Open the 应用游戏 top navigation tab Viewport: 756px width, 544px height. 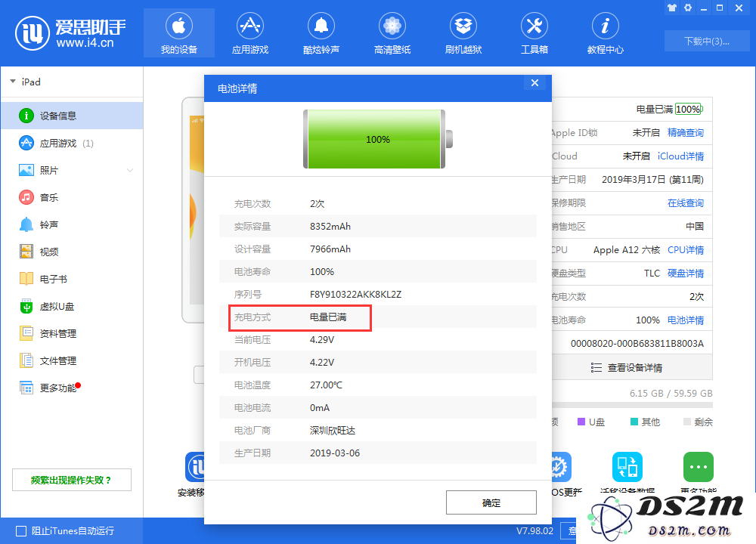(x=249, y=32)
